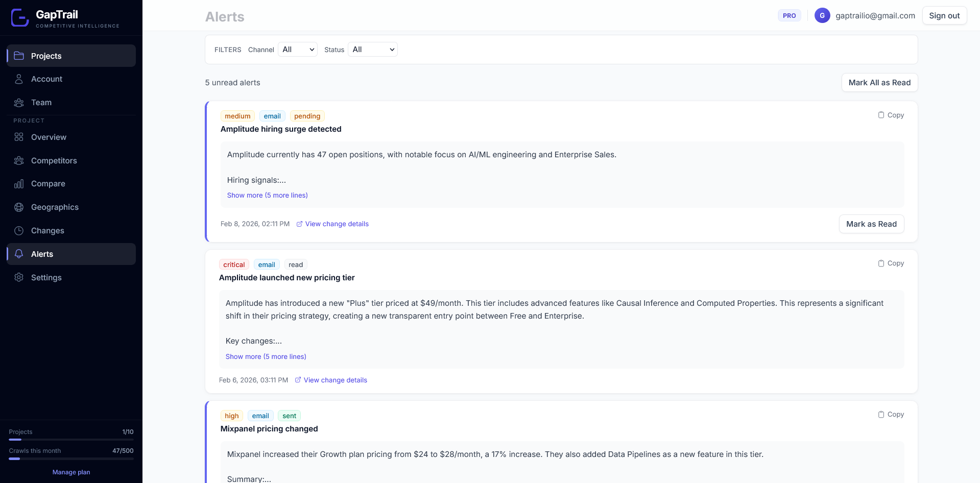
Task: Click the Changes clock icon
Action: (x=19, y=231)
